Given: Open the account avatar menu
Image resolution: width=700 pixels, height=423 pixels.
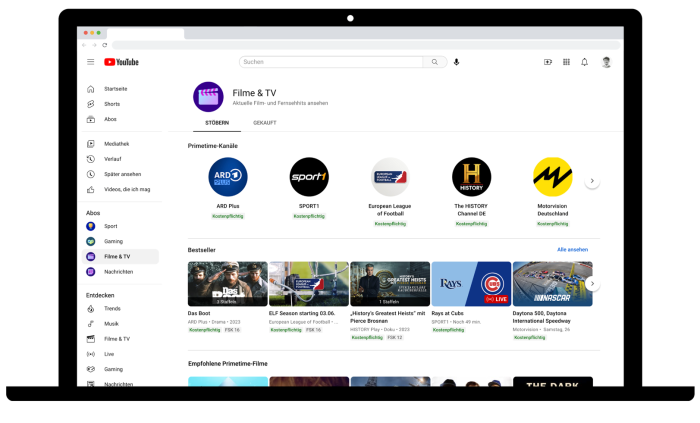Looking at the screenshot, I should (x=606, y=62).
